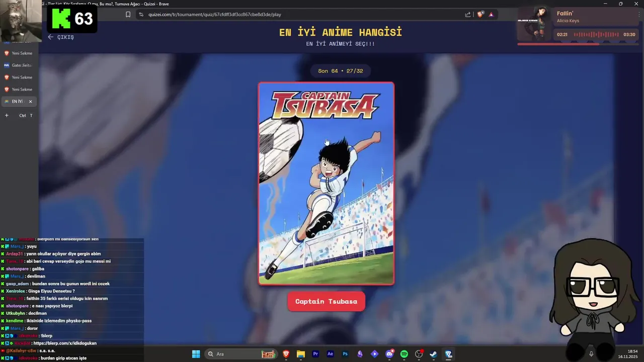Select the Yeni Sekme tab above EN İYİ
Screen dimensions: 644x362
tap(18, 89)
